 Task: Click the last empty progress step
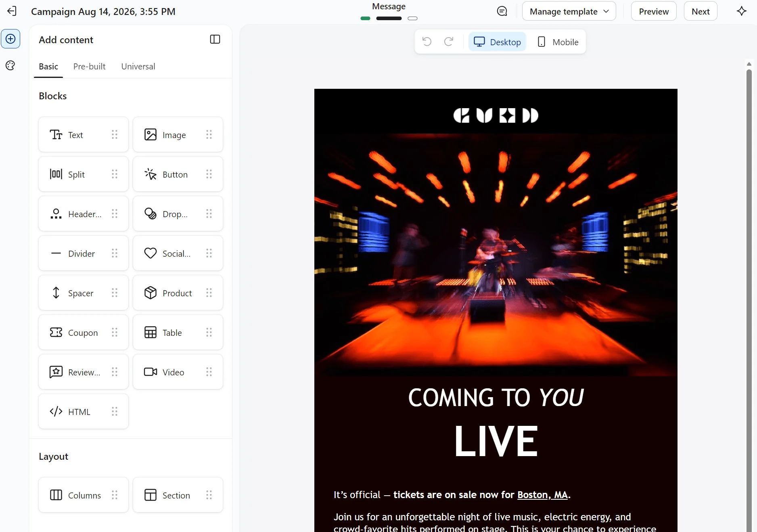pyautogui.click(x=412, y=18)
